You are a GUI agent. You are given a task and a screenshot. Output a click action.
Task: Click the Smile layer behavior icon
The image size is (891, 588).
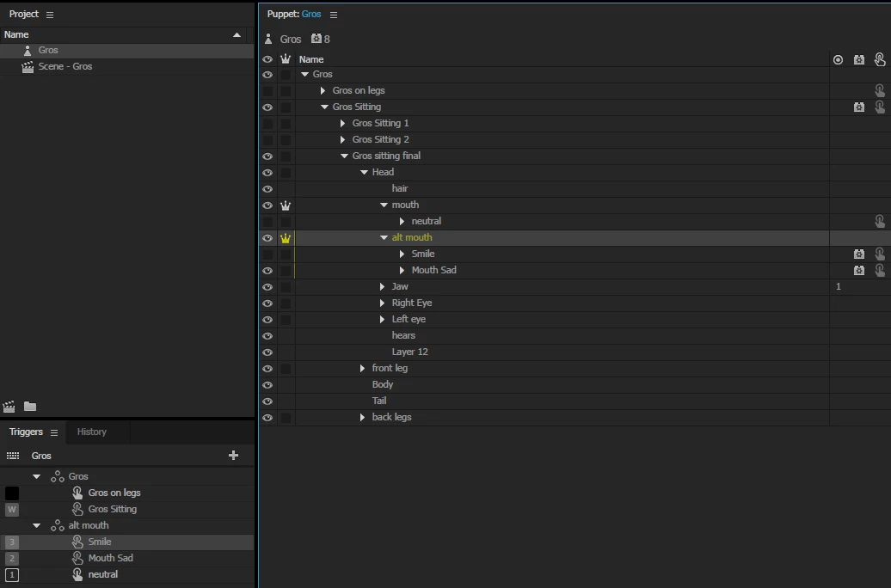tap(859, 254)
